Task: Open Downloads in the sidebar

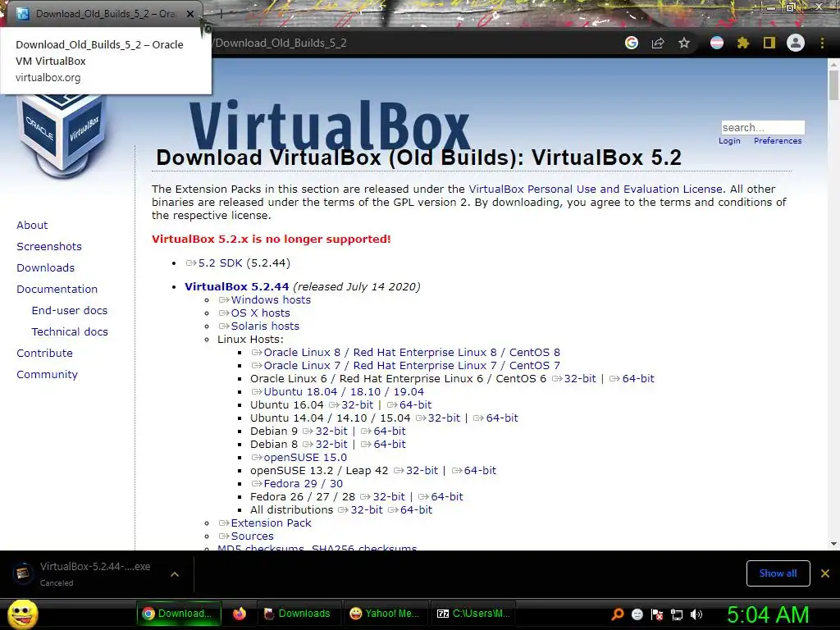Action: [x=46, y=268]
